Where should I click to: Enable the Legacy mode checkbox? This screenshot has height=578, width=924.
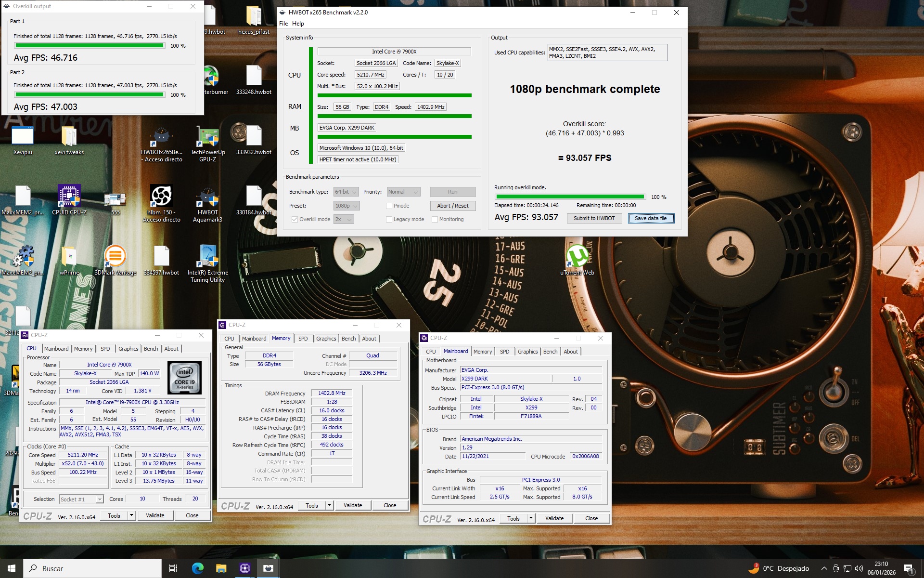point(389,219)
